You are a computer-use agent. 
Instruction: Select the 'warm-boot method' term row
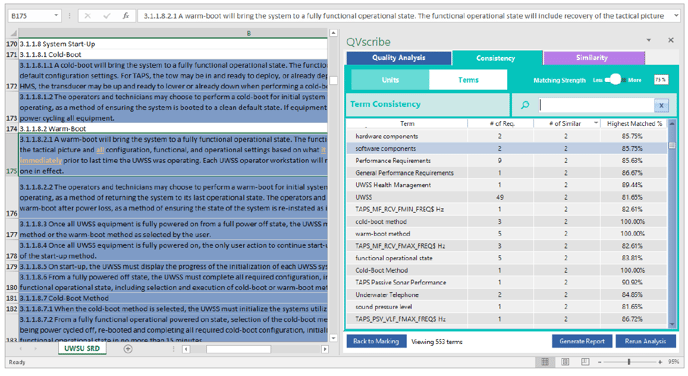pyautogui.click(x=507, y=234)
